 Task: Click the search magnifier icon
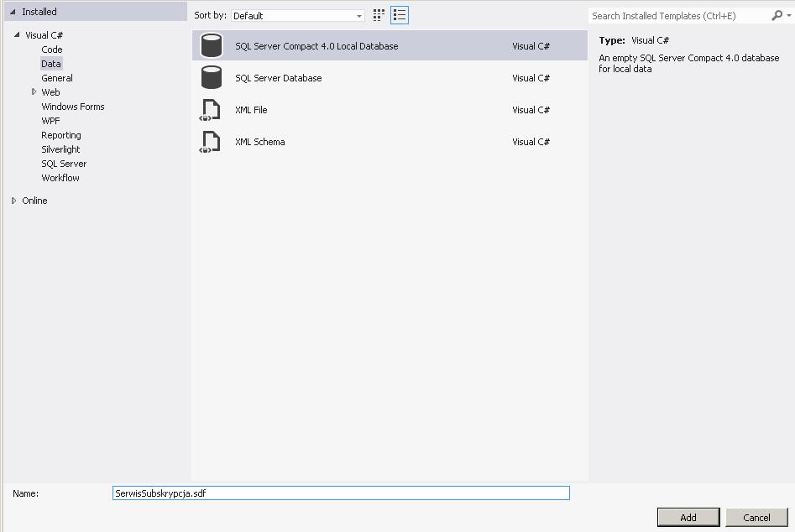(x=777, y=16)
